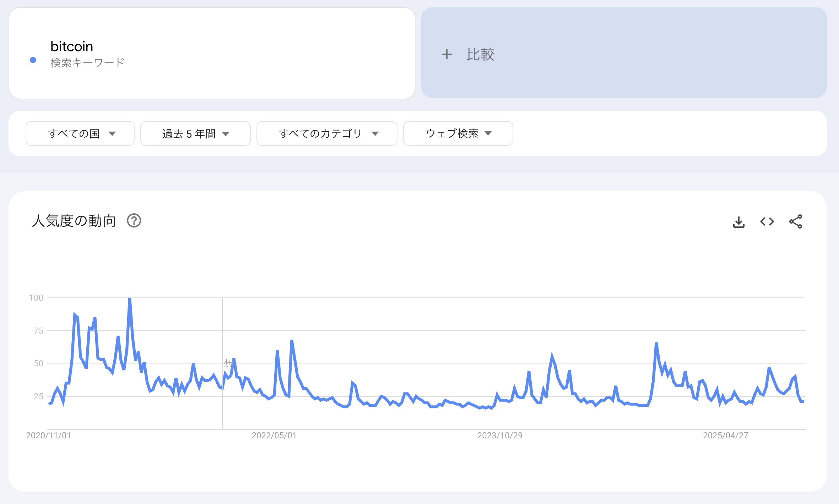
Task: Click the embed code icon
Action: pyautogui.click(x=767, y=222)
